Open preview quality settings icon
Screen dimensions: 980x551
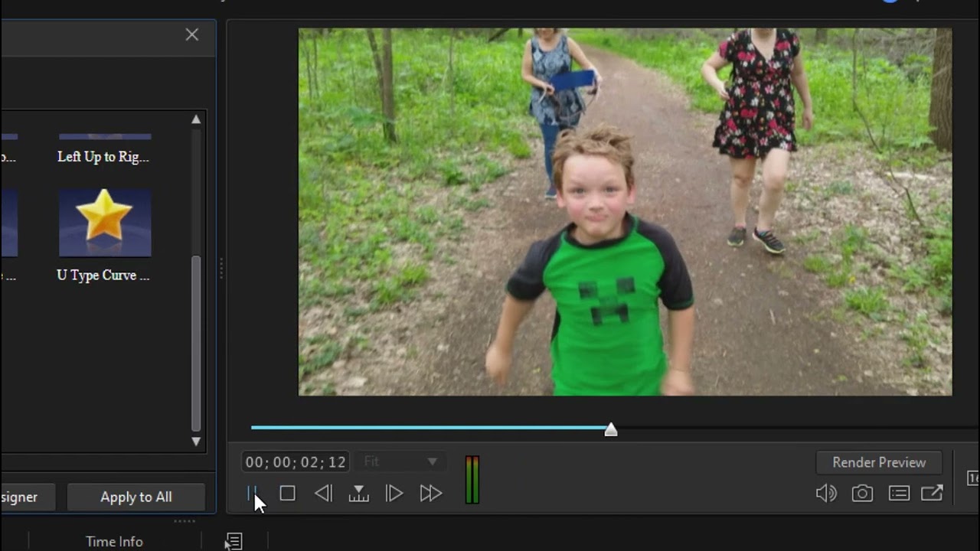[x=899, y=494]
